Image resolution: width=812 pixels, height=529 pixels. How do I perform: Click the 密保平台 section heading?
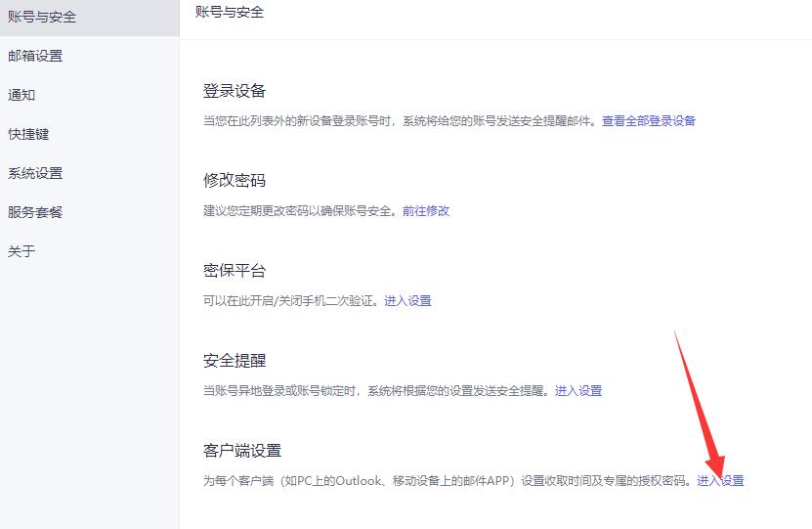(x=235, y=271)
